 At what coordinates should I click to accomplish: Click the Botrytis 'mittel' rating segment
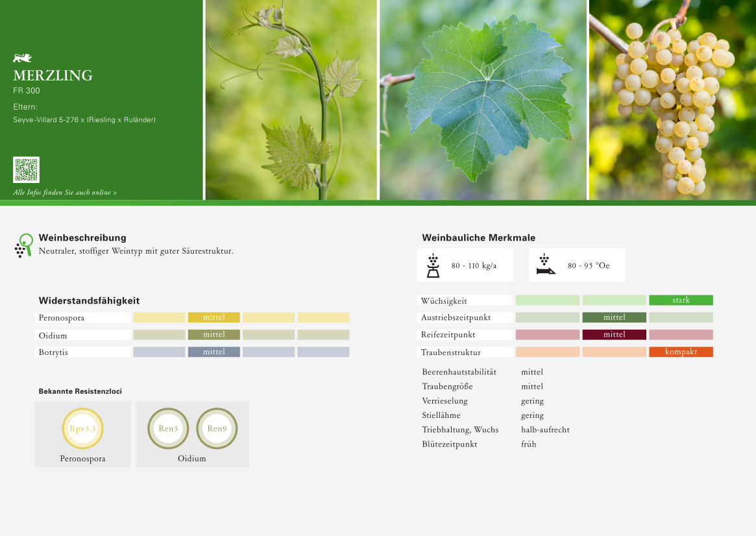tap(214, 352)
